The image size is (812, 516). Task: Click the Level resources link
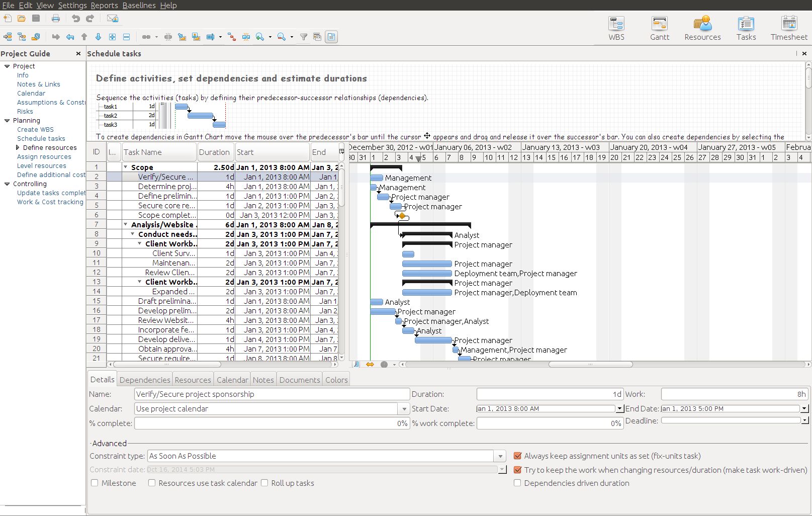pos(42,165)
